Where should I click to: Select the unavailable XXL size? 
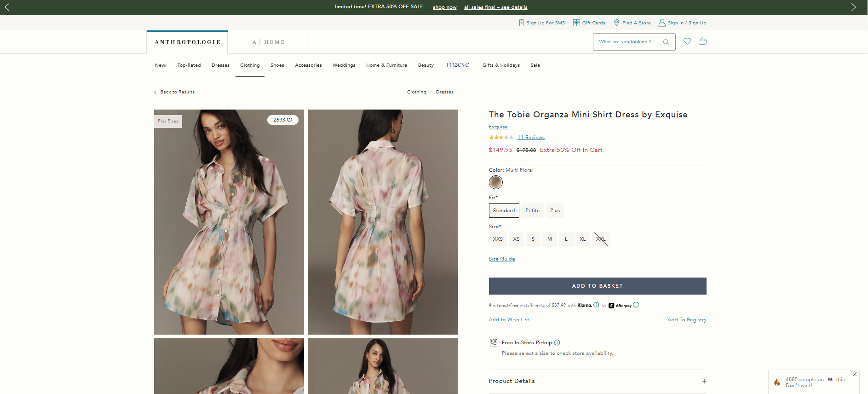(601, 239)
